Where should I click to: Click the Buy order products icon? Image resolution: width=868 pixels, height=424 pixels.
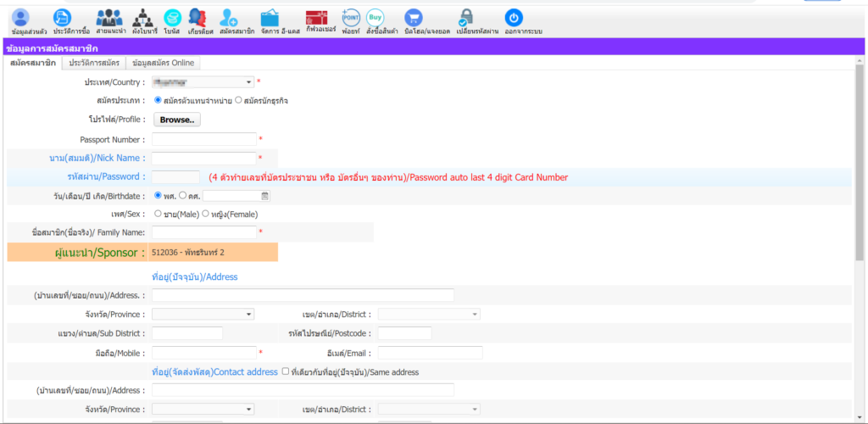click(376, 16)
